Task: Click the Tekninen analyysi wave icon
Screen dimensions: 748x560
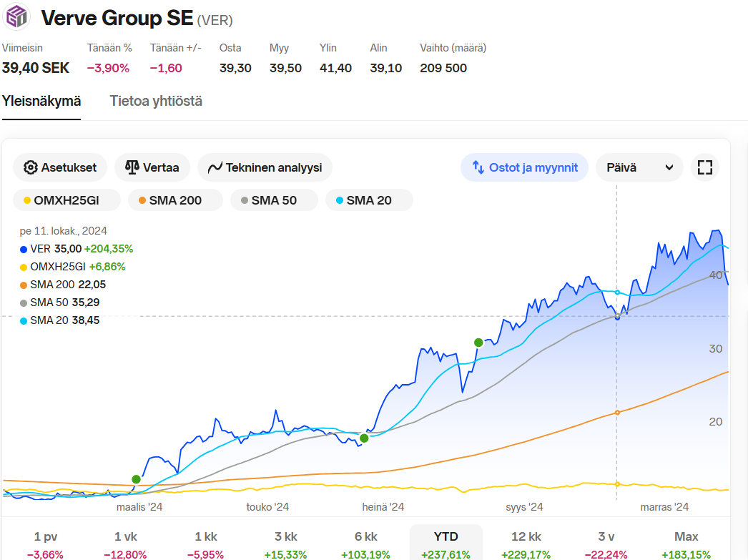Action: pos(215,167)
